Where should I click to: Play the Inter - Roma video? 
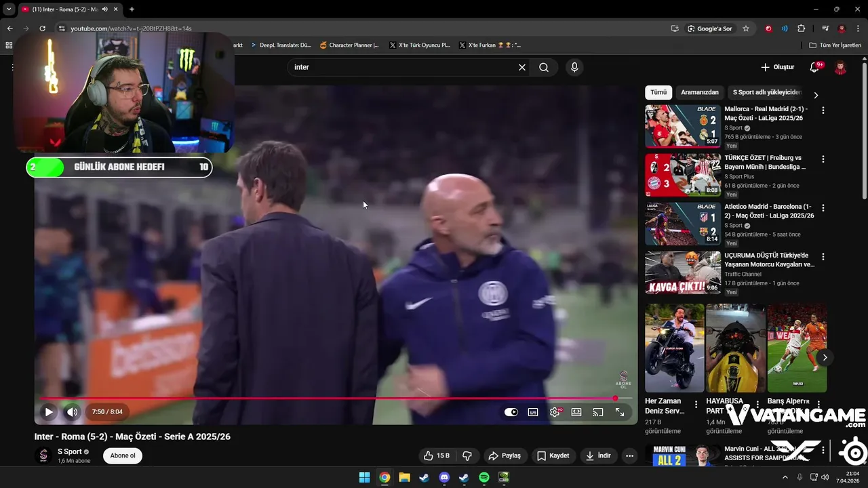[49, 411]
